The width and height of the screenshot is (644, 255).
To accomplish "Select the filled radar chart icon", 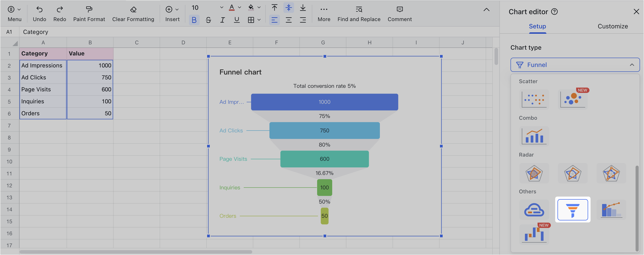I will 534,173.
